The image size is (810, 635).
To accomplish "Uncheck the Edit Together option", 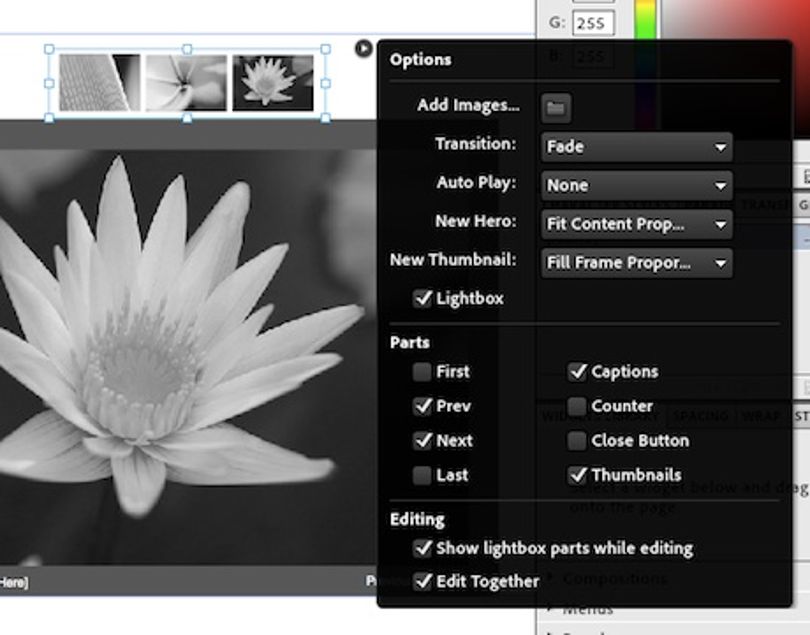I will pos(422,582).
